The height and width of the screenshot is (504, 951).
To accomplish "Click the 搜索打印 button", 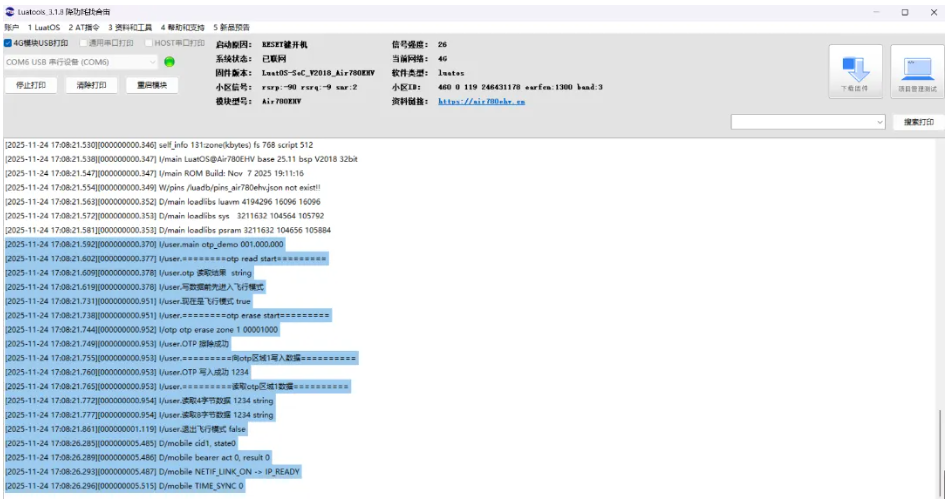I will tap(918, 122).
